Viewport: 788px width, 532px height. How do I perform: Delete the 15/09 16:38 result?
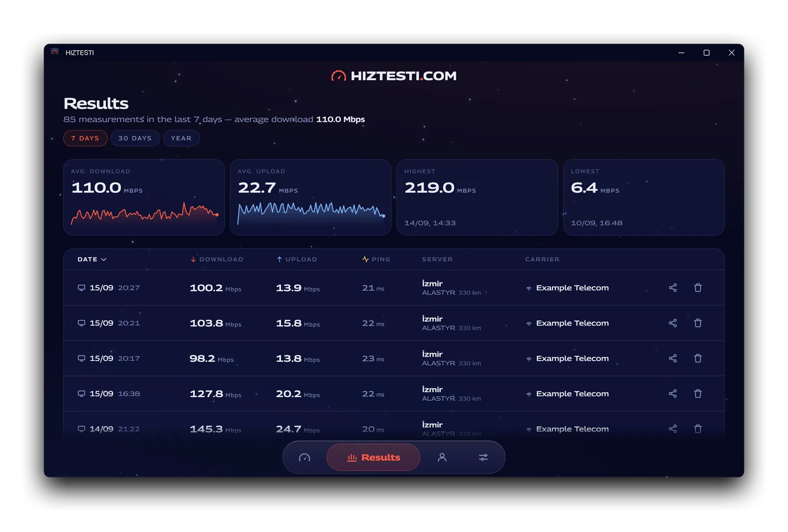pos(698,394)
